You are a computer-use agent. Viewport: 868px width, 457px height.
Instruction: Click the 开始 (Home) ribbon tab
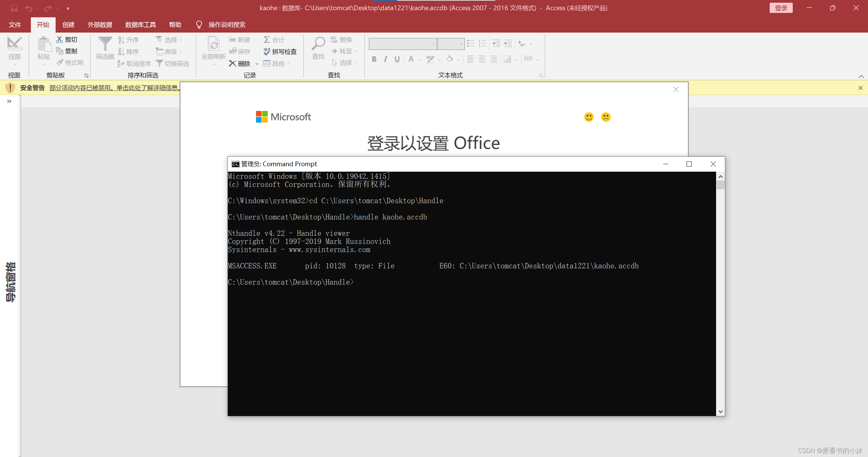pos(42,25)
